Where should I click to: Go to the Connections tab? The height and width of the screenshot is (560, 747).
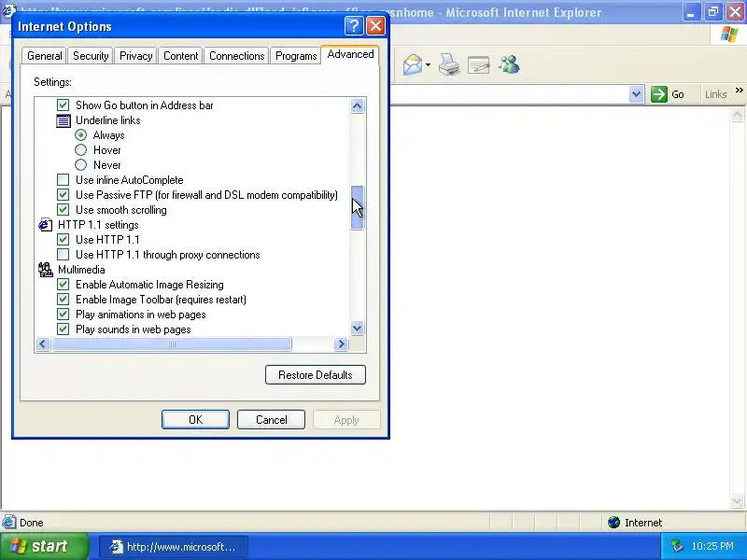pyautogui.click(x=237, y=56)
